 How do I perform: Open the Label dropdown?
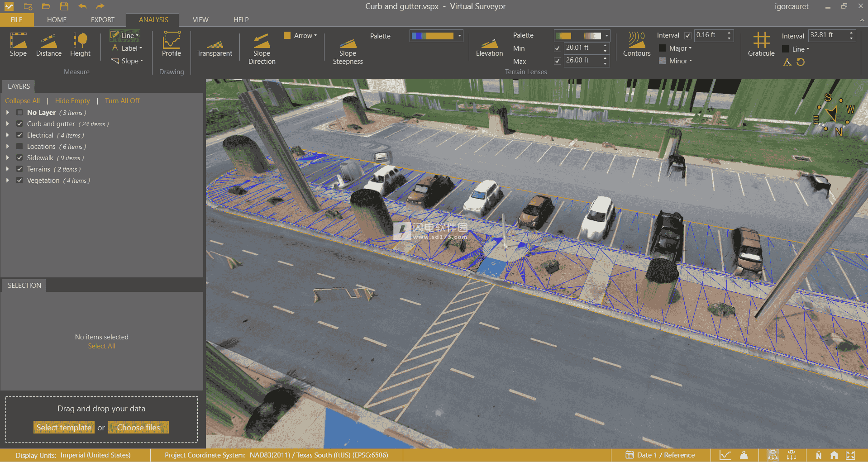[127, 48]
